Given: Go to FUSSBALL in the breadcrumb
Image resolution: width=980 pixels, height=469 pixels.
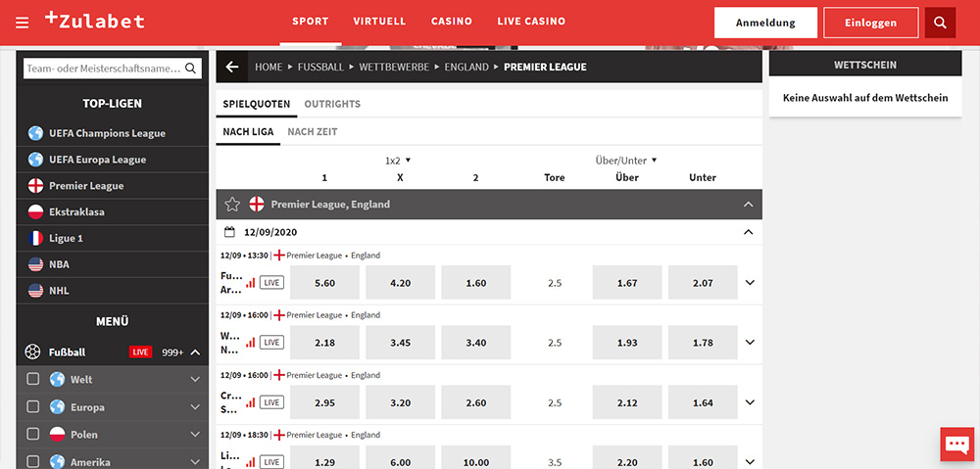Looking at the screenshot, I should tap(320, 67).
